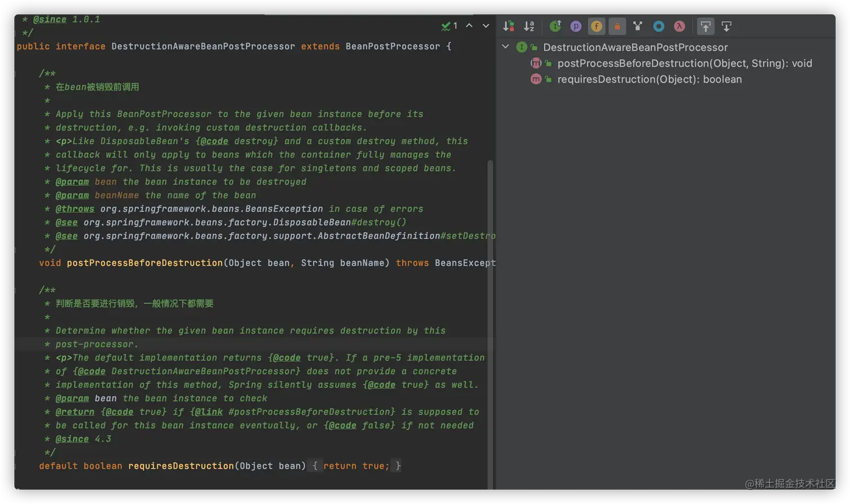This screenshot has width=850, height=504.
Task: Click postProcessBeforeDestruction method name in the editor
Action: point(144,263)
